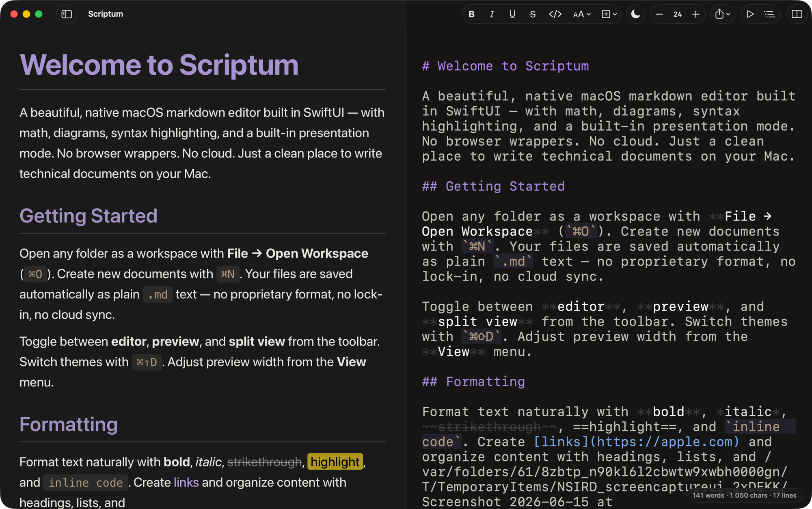
Task: Decrease font size with the minus button
Action: (x=659, y=14)
